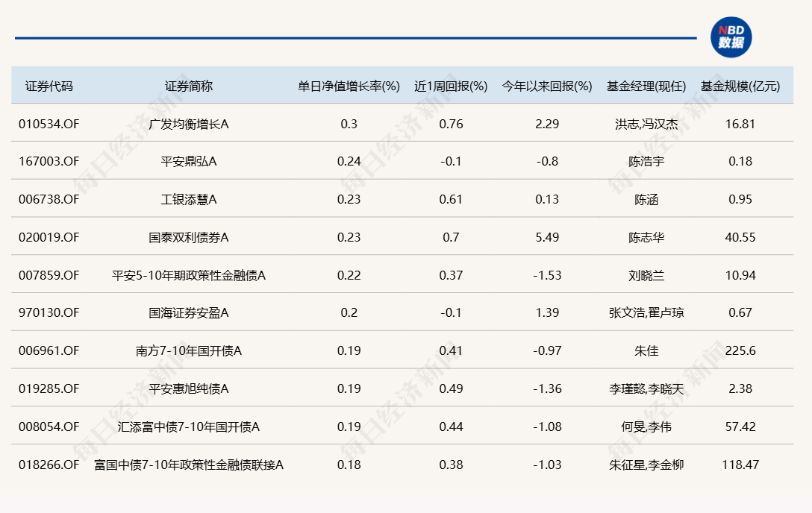Click fund size value 225.6
812x513 pixels.
click(x=740, y=351)
